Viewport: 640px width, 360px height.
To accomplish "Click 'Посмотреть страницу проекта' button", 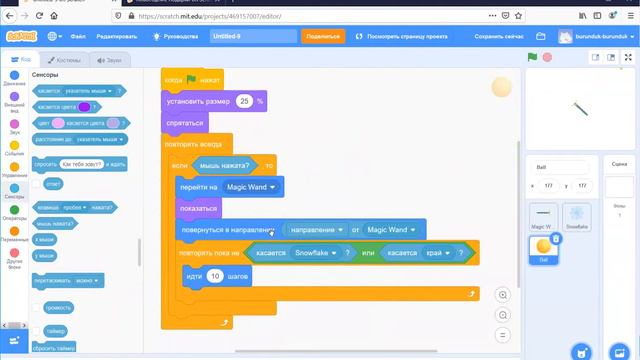I will 402,36.
